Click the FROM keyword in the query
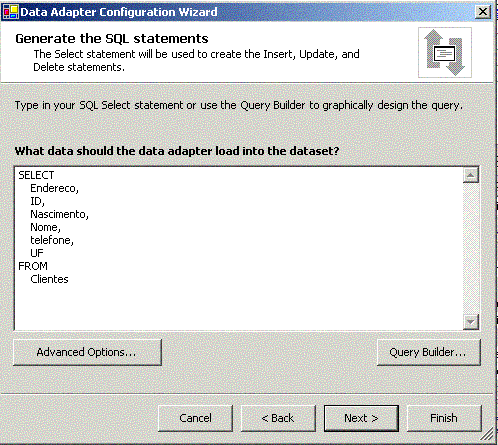 coord(33,266)
